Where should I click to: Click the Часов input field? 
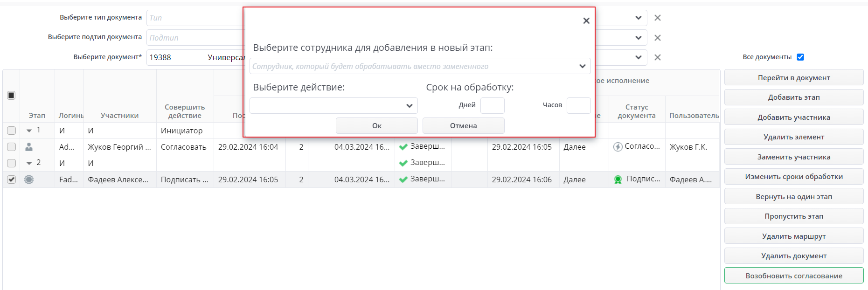[x=579, y=105]
